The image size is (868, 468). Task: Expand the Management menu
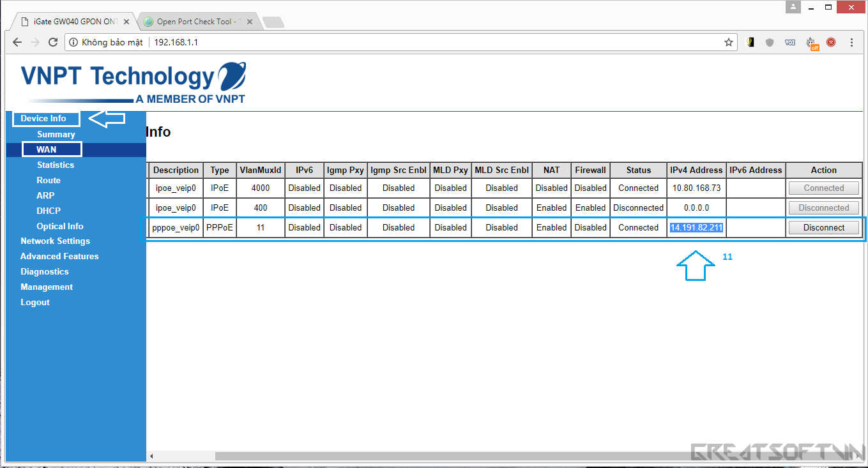click(x=47, y=287)
